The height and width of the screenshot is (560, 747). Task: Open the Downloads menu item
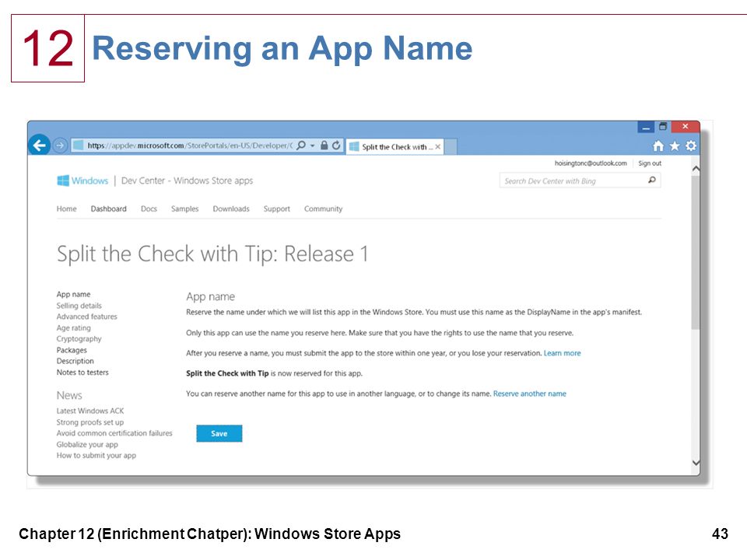pos(231,208)
